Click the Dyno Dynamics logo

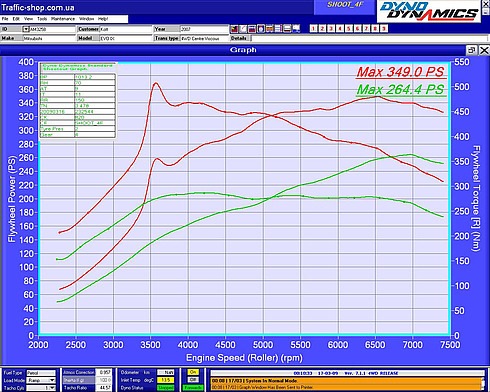(x=429, y=11)
